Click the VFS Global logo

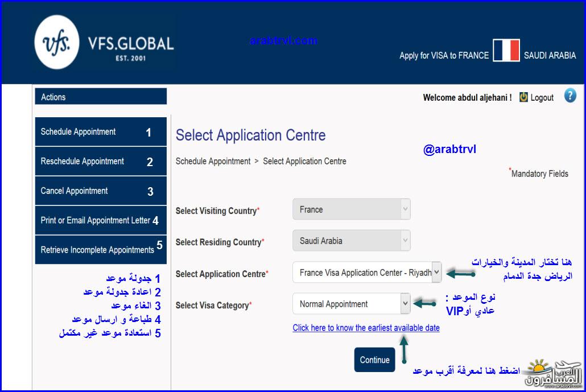point(104,42)
